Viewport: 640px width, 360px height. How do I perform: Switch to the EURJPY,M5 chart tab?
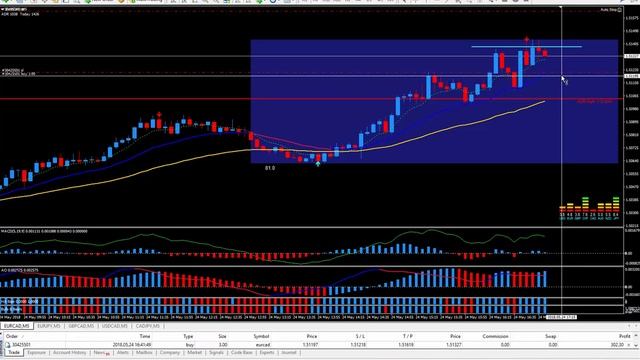click(x=49, y=326)
